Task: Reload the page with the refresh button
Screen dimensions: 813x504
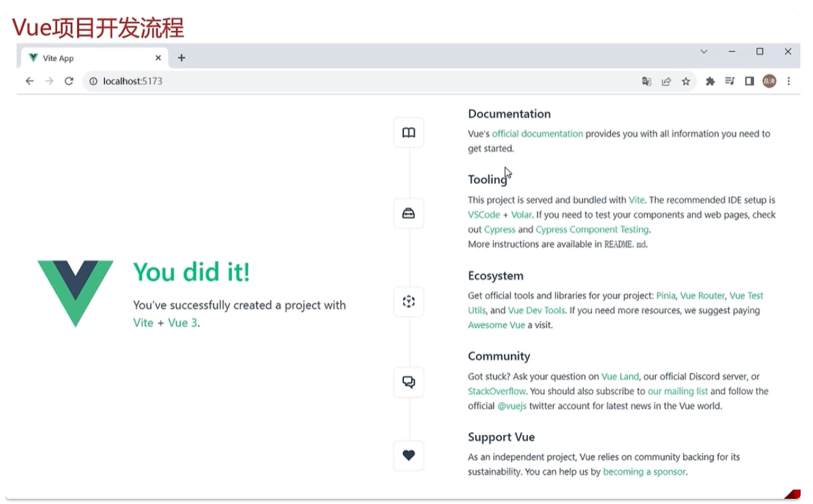Action: pyautogui.click(x=69, y=81)
